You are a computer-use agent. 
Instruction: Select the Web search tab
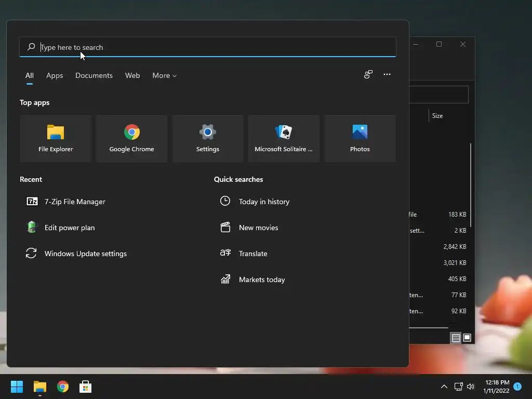(132, 75)
